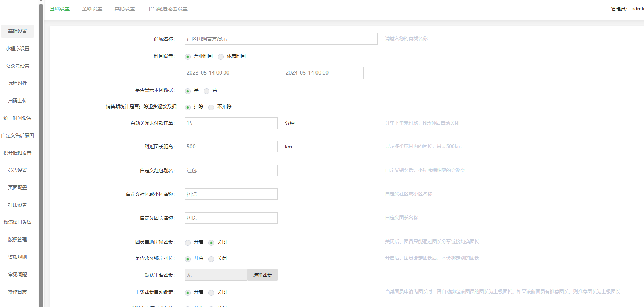644x307 pixels.
Task: Open 打印设置 from the sidebar
Action: 17,205
